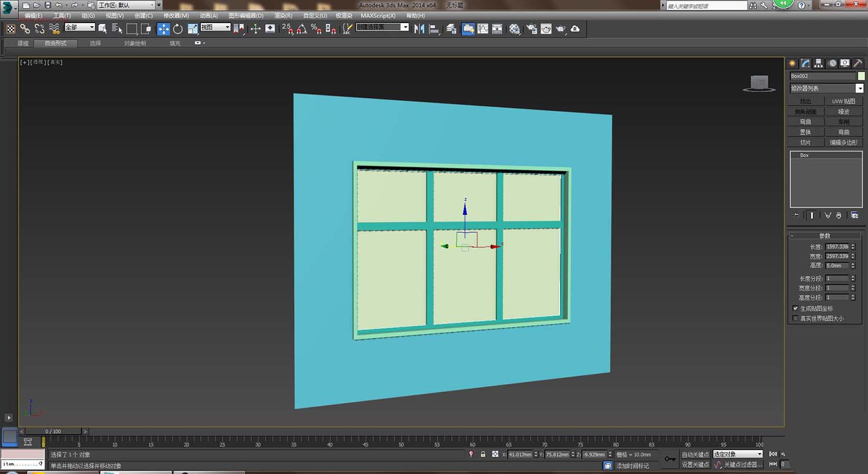Image resolution: width=868 pixels, height=474 pixels.
Task: Open the Render Setup teapot icon
Action: [532, 29]
